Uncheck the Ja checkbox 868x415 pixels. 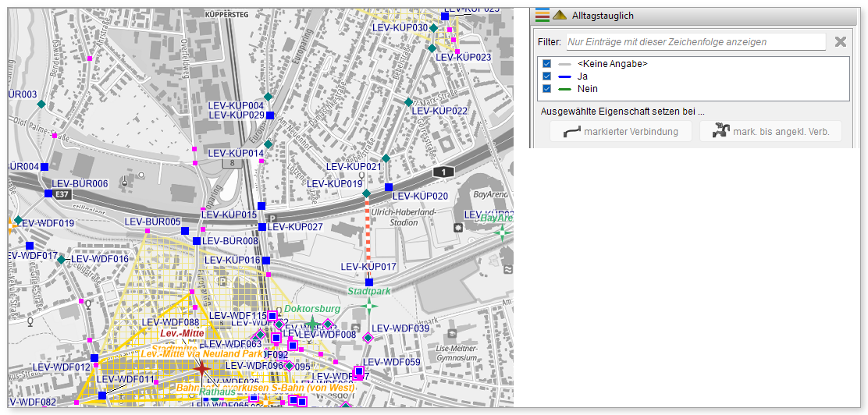547,76
